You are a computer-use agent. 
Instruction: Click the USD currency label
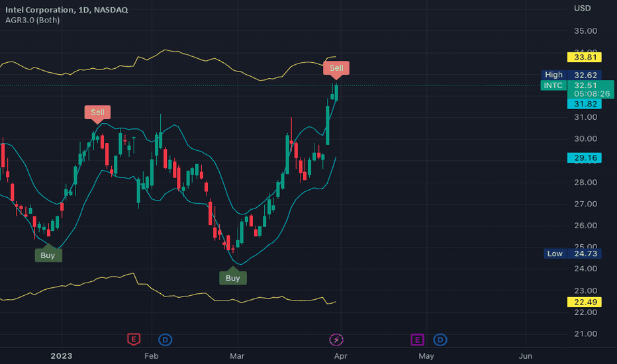tap(583, 8)
